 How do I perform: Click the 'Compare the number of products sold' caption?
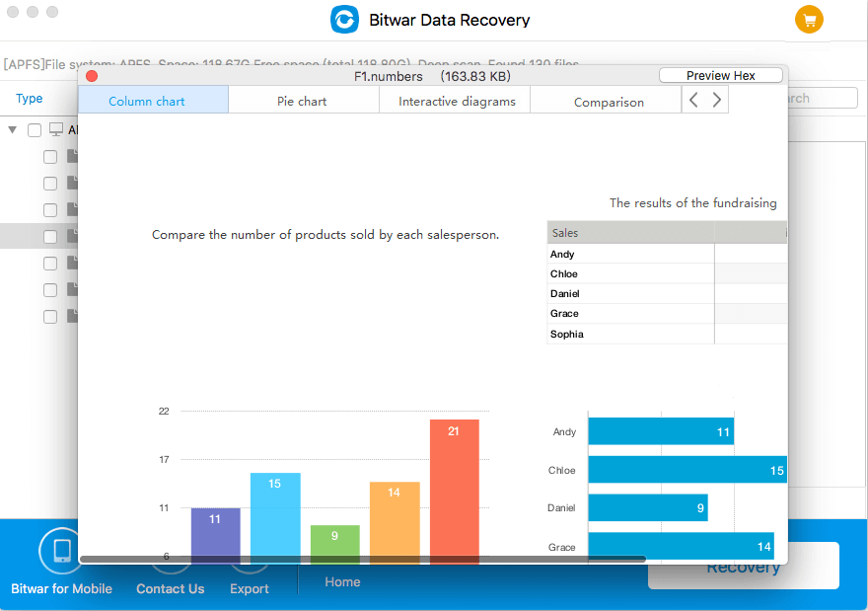click(325, 235)
